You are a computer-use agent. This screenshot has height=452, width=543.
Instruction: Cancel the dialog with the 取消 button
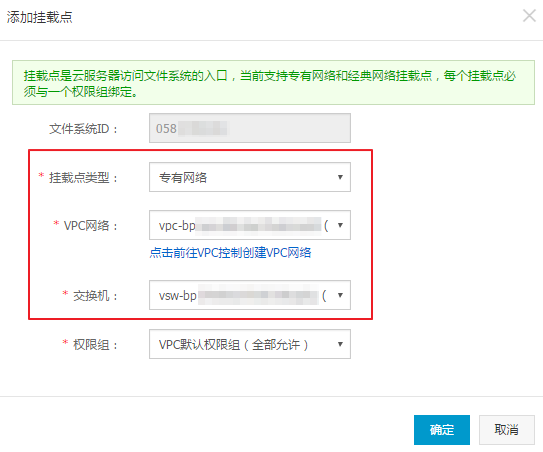click(x=507, y=430)
